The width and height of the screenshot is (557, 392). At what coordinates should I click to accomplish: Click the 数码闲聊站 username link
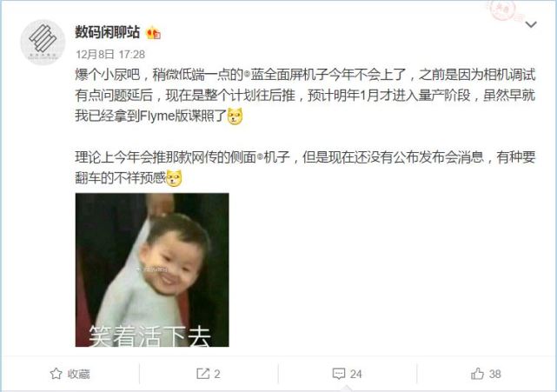[x=107, y=32]
